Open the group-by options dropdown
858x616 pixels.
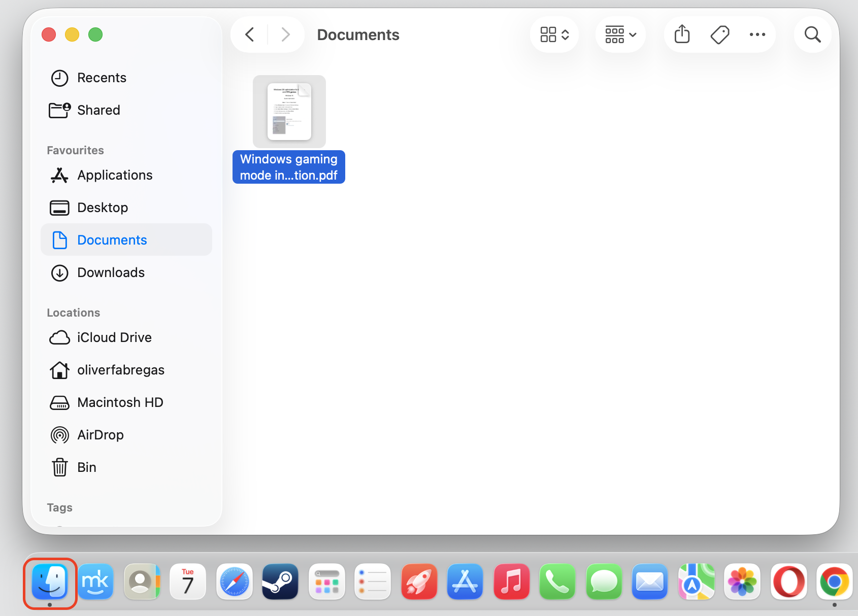tap(620, 35)
